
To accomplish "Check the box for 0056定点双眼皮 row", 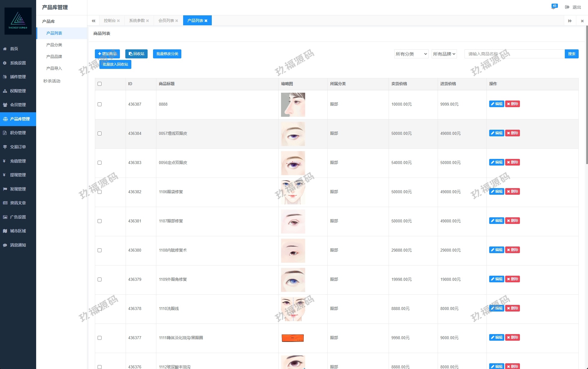I will [x=100, y=163].
